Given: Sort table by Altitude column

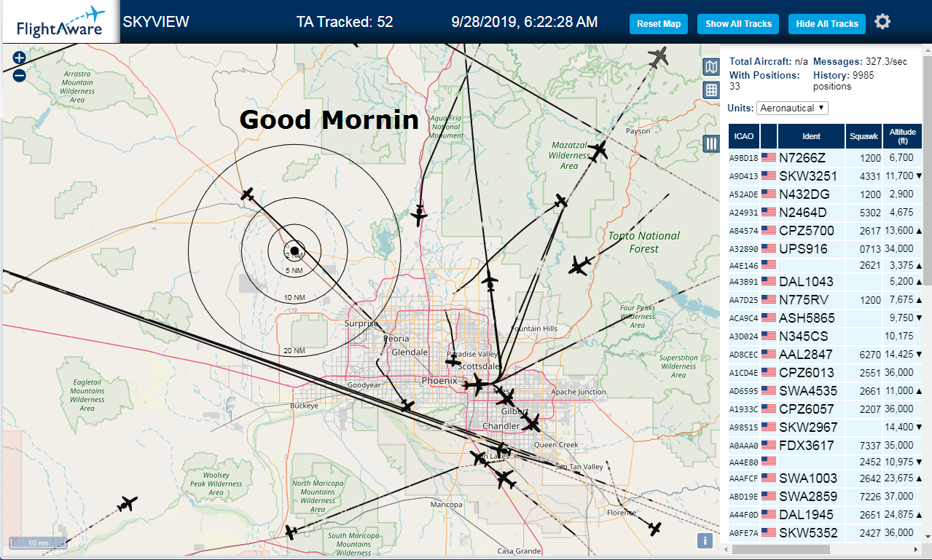Looking at the screenshot, I should (x=902, y=136).
